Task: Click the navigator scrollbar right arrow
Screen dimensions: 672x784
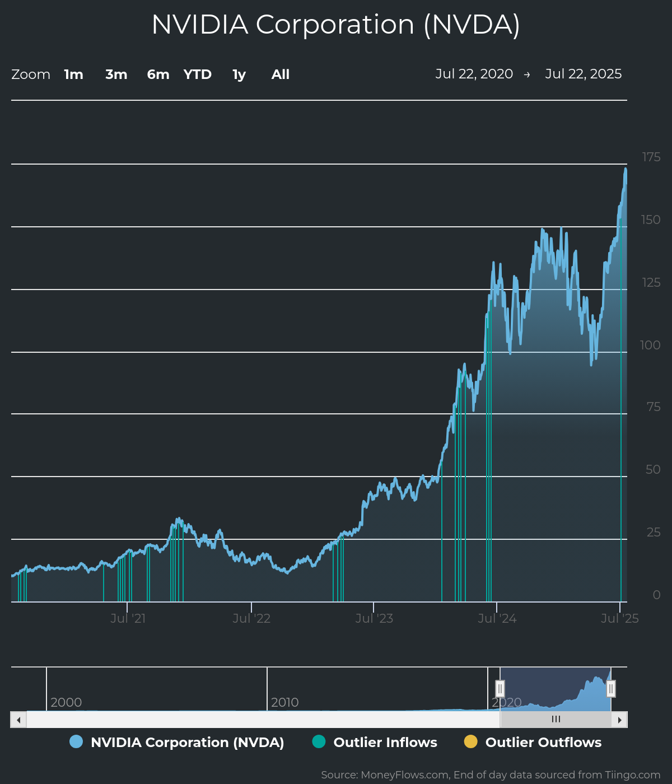Action: click(x=619, y=720)
